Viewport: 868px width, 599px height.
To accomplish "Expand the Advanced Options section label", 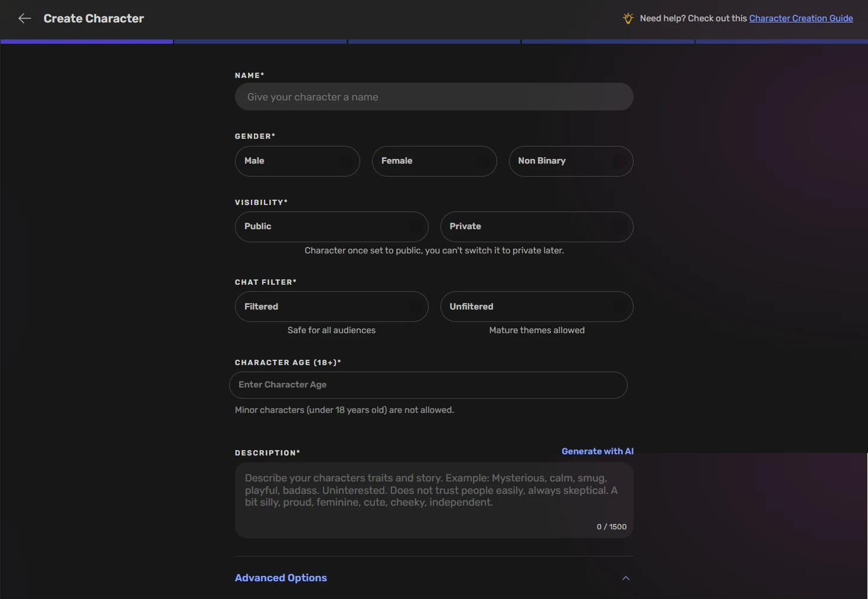I will [x=280, y=578].
